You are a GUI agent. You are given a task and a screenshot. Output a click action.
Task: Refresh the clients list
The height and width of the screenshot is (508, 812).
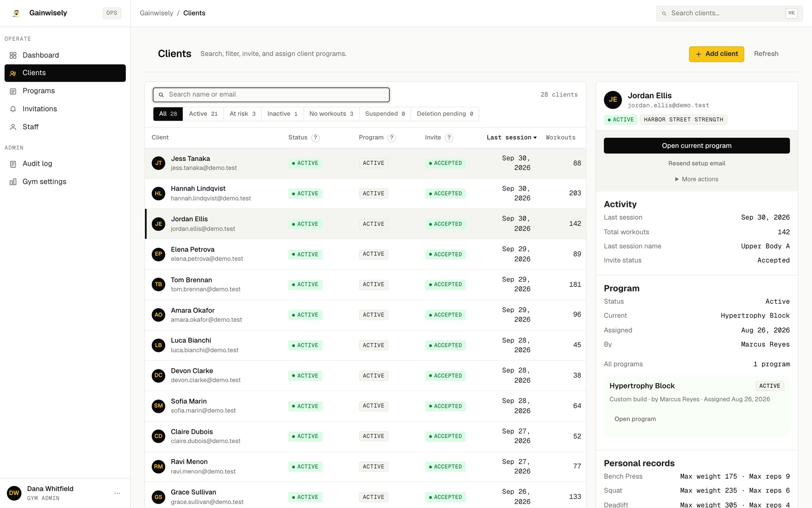[766, 54]
